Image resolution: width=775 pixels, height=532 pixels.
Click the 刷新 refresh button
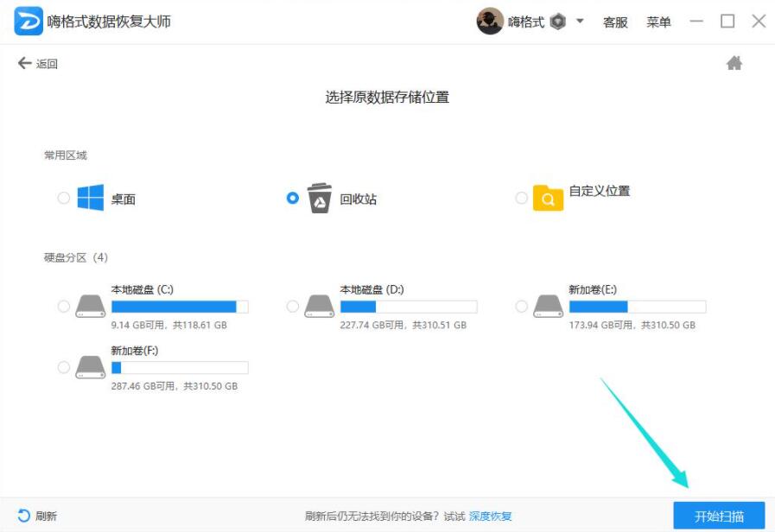[x=37, y=516]
